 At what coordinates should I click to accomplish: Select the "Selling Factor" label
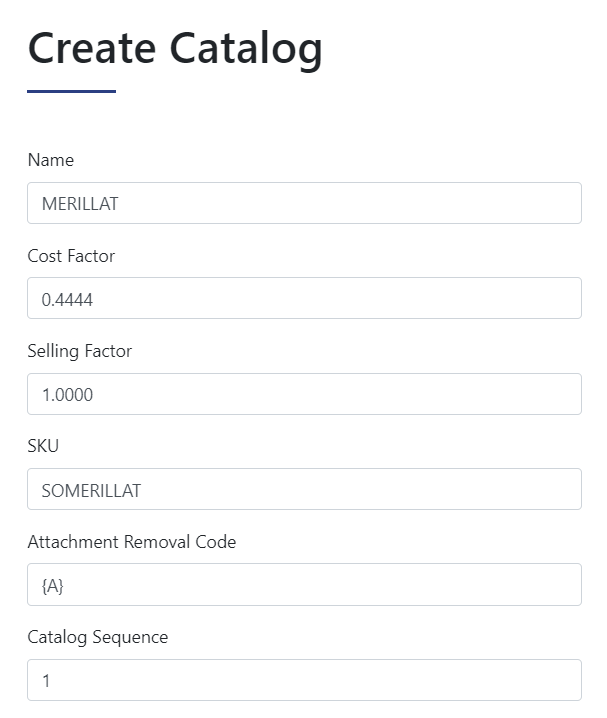[x=80, y=351]
